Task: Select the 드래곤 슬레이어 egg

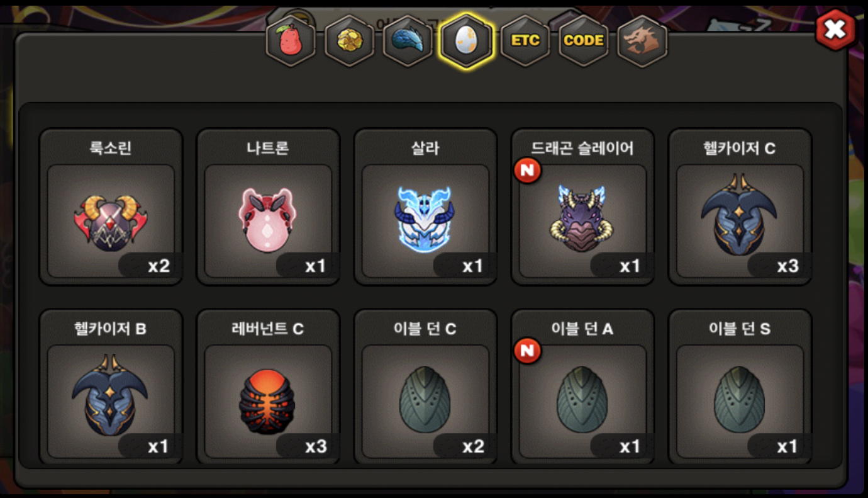Action: [582, 207]
